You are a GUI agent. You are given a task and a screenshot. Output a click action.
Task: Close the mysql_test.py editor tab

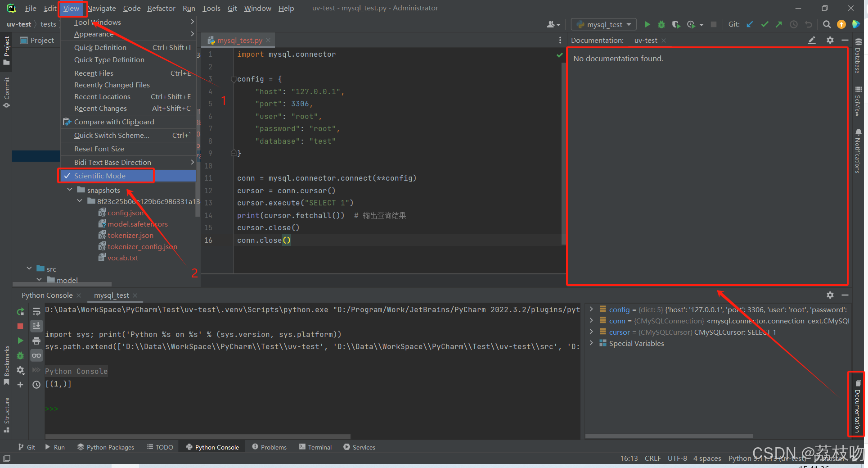(268, 40)
